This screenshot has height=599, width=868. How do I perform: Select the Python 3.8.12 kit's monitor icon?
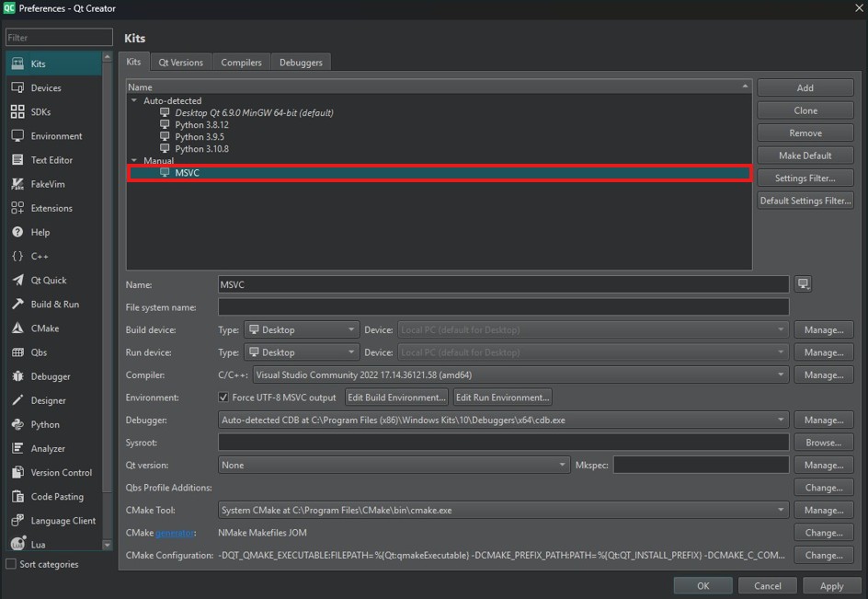[x=165, y=124]
